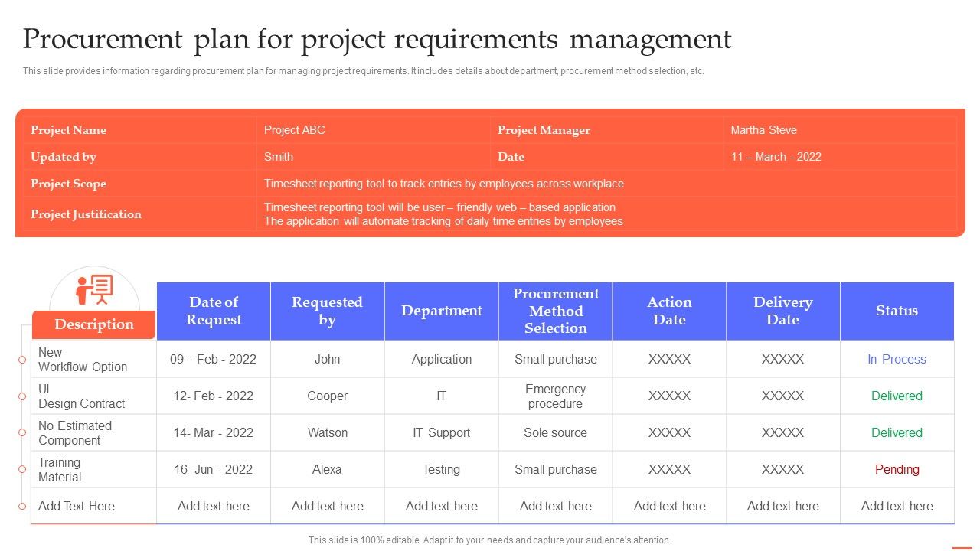Select the Description header label
980x551 pixels.
pyautogui.click(x=93, y=324)
